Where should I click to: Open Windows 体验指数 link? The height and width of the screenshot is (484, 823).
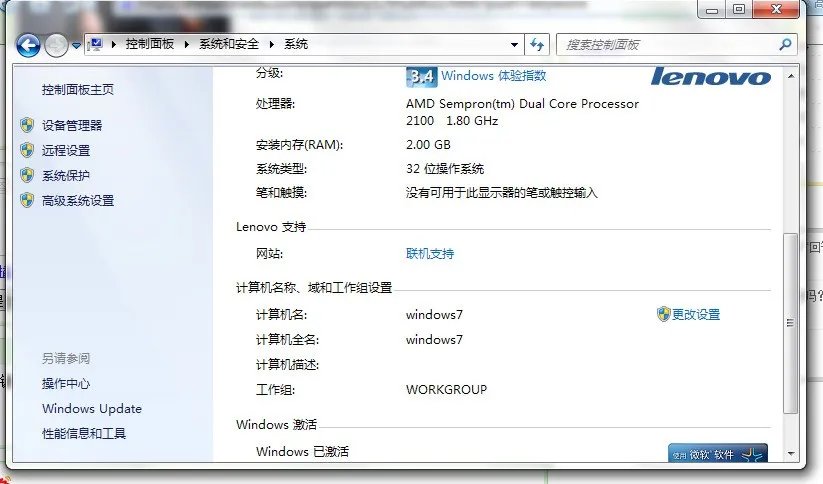[x=493, y=76]
